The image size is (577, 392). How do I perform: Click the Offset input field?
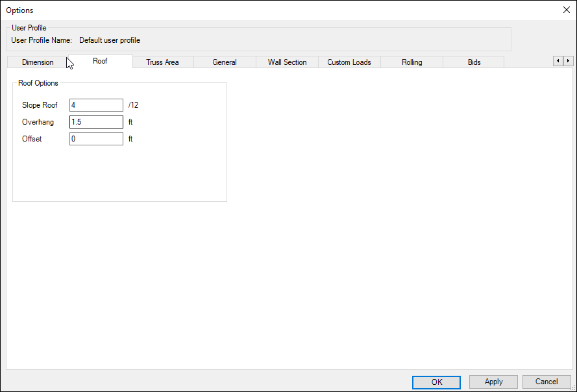(x=96, y=139)
